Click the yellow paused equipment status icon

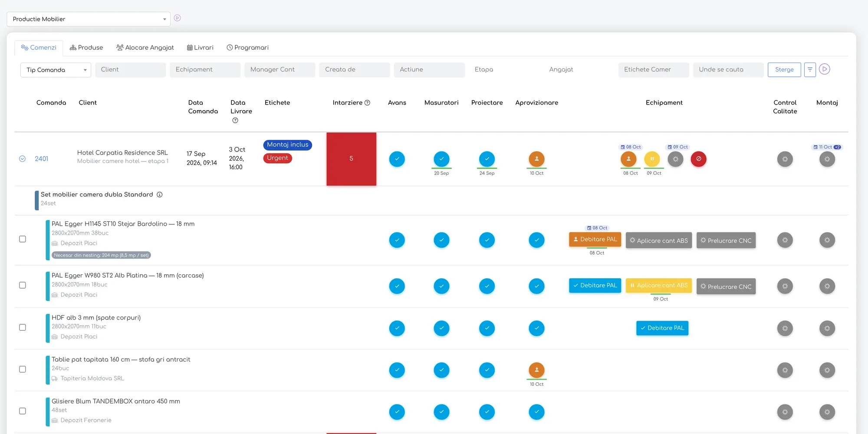[652, 159]
